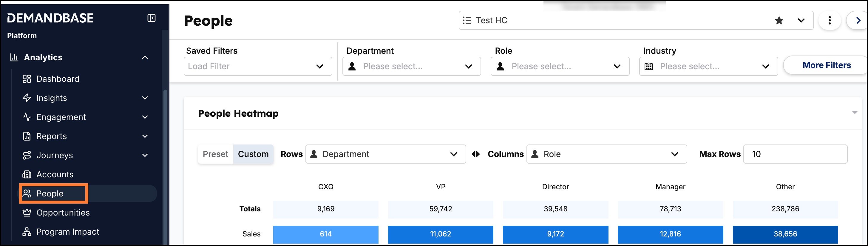This screenshot has width=868, height=246.
Task: Open Accounts from the sidebar
Action: pos(55,174)
